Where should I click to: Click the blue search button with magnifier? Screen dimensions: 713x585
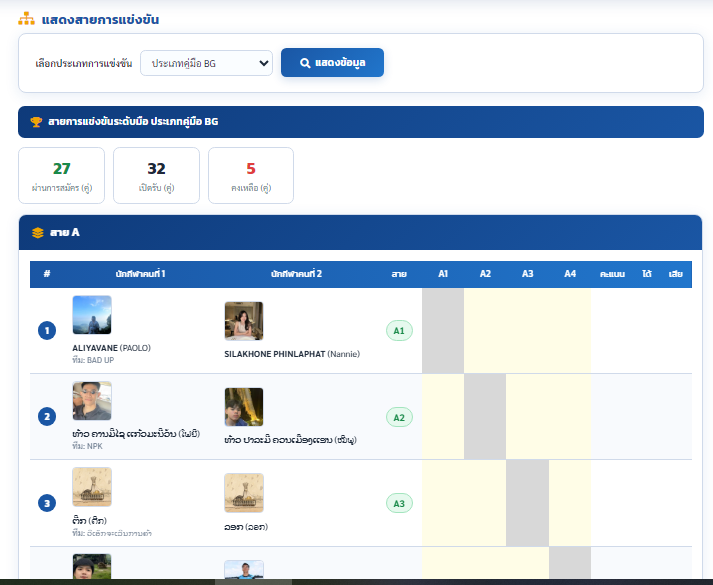[332, 63]
